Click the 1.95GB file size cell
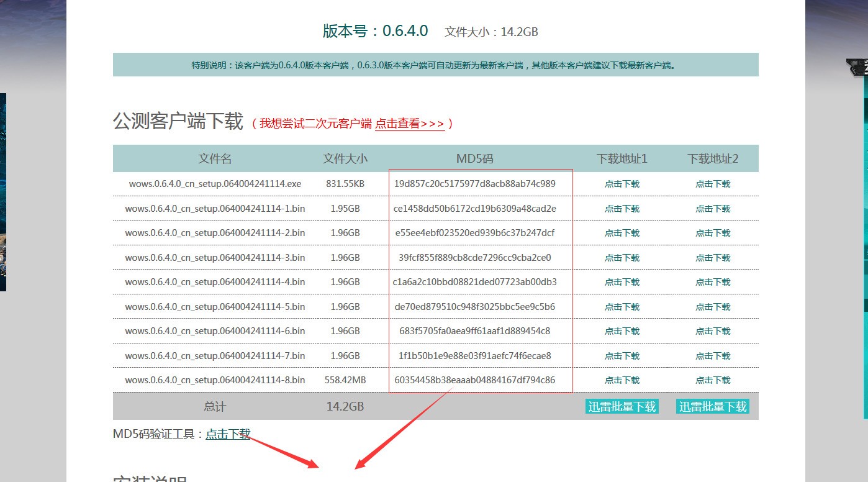Viewport: 868px width, 482px height. click(x=345, y=209)
